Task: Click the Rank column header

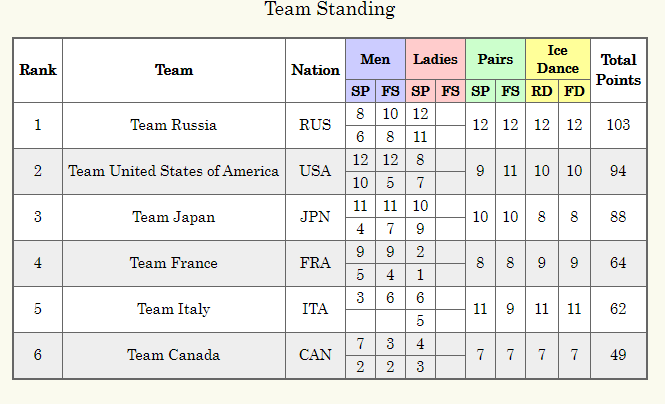Action: [x=38, y=70]
